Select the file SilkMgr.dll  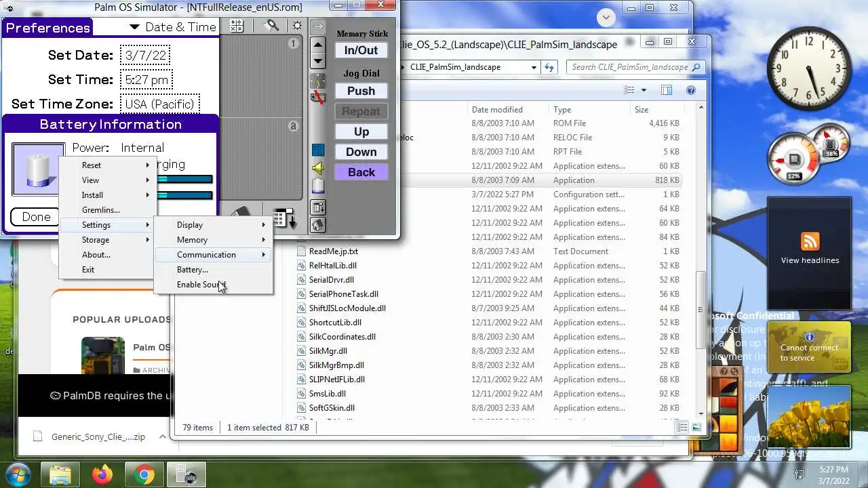[x=328, y=351]
